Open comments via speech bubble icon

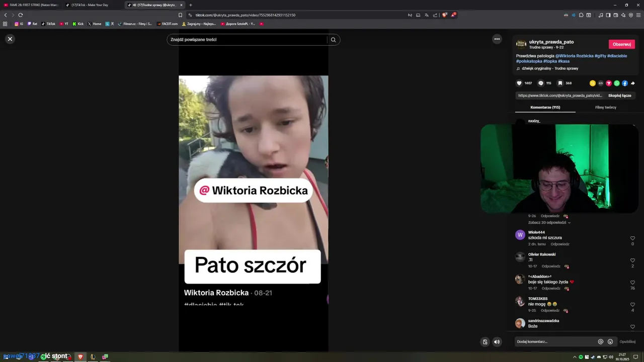[x=541, y=83]
